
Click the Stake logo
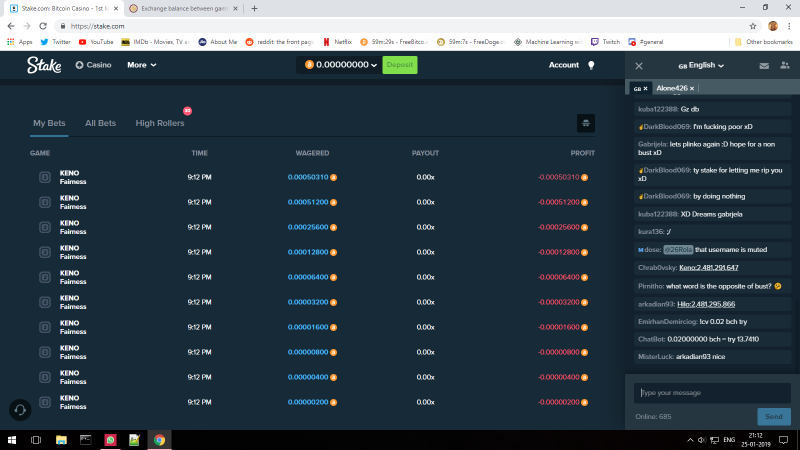click(44, 65)
